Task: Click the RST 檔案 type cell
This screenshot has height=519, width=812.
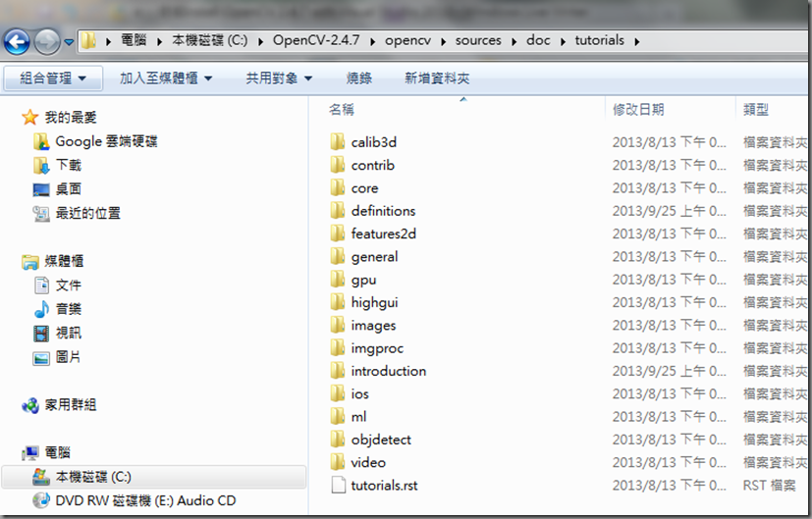Action: tap(769, 486)
